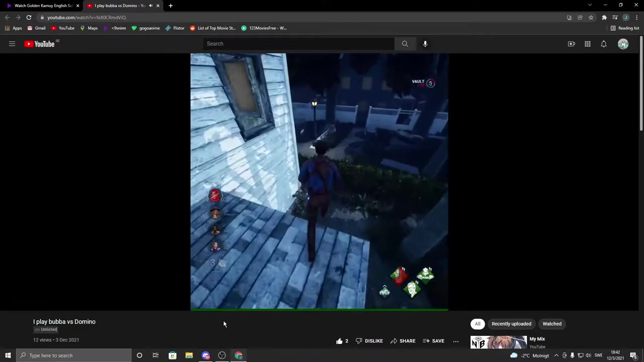Select the All filter chip

tap(477, 324)
